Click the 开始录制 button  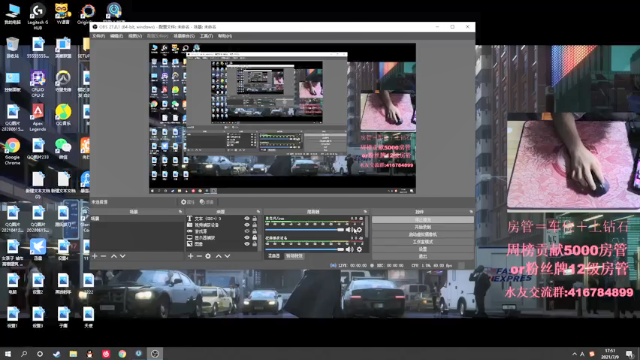coord(422,227)
